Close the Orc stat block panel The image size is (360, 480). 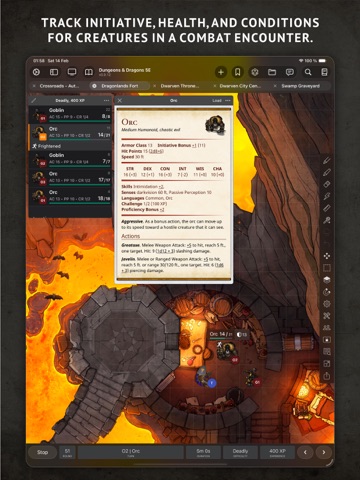(120, 100)
